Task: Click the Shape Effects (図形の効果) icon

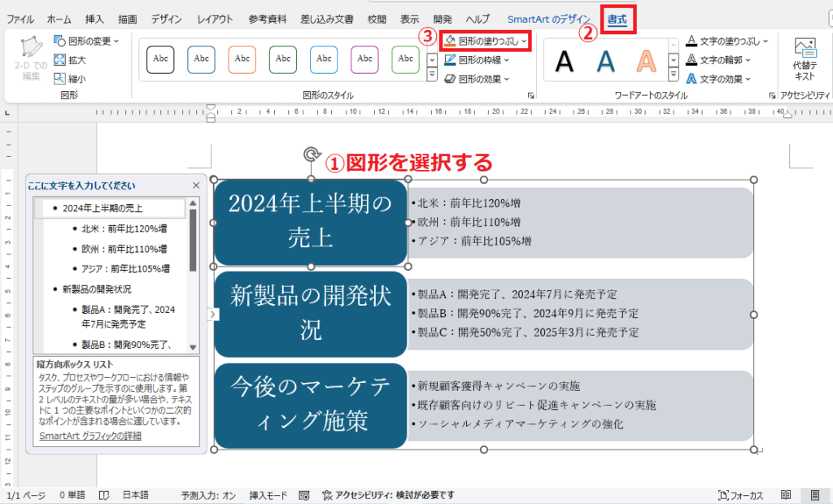Action: click(450, 79)
